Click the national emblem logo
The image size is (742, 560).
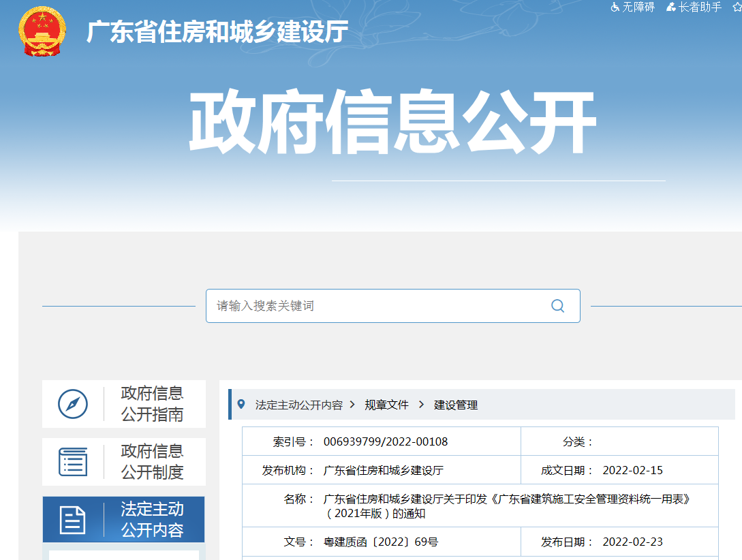pyautogui.click(x=42, y=31)
